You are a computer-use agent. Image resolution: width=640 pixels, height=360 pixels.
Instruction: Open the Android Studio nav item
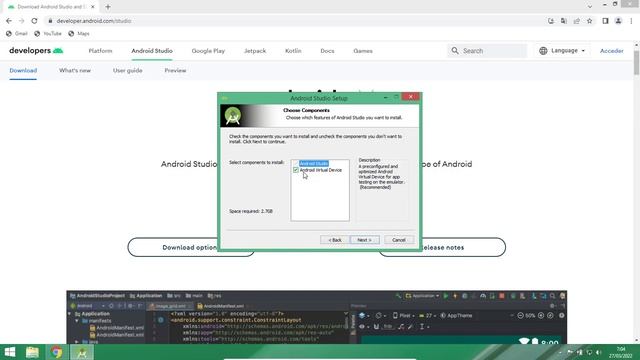point(152,51)
